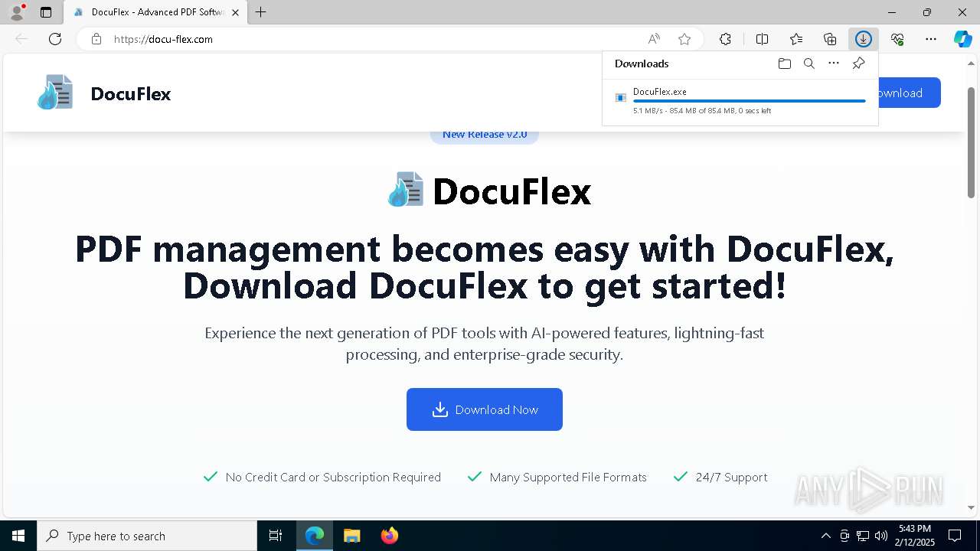This screenshot has height=551, width=980.
Task: Toggle the Downloads toolbar button
Action: [864, 39]
